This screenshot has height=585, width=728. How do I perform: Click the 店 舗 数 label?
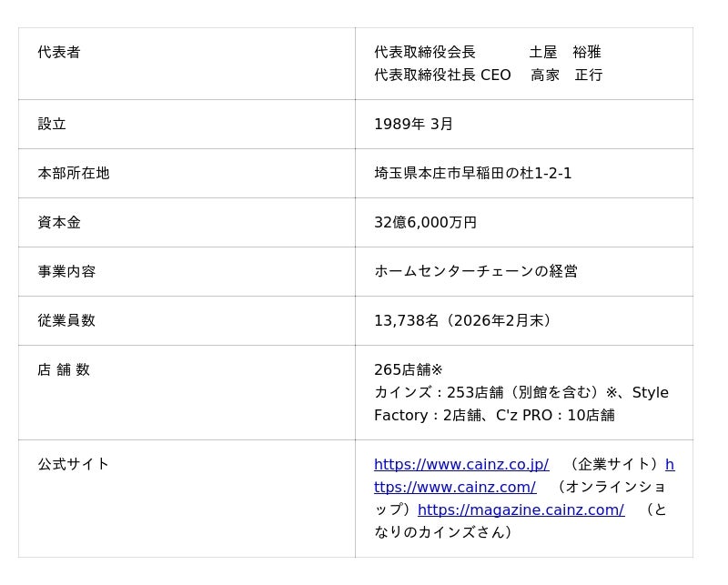64,369
